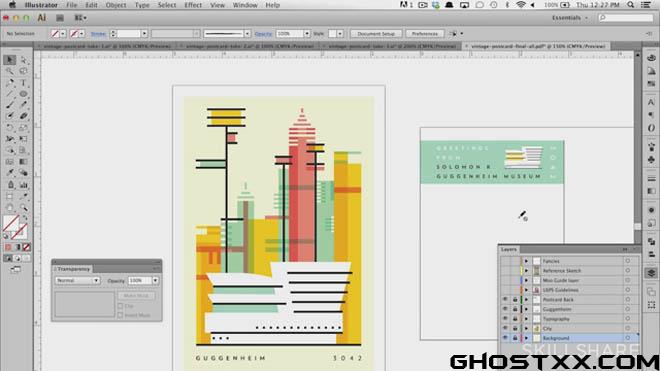
Task: Select the Gradient tool
Action: (24, 162)
